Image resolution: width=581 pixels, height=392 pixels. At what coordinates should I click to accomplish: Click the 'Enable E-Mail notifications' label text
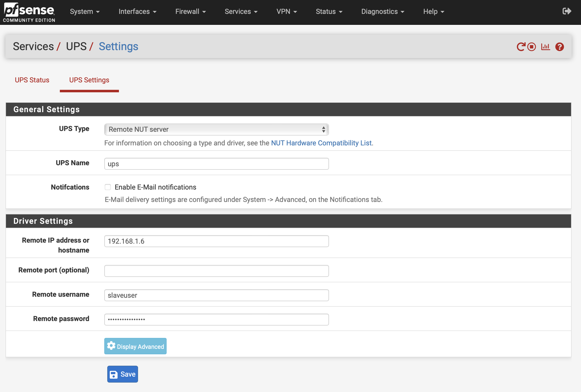pyautogui.click(x=155, y=187)
